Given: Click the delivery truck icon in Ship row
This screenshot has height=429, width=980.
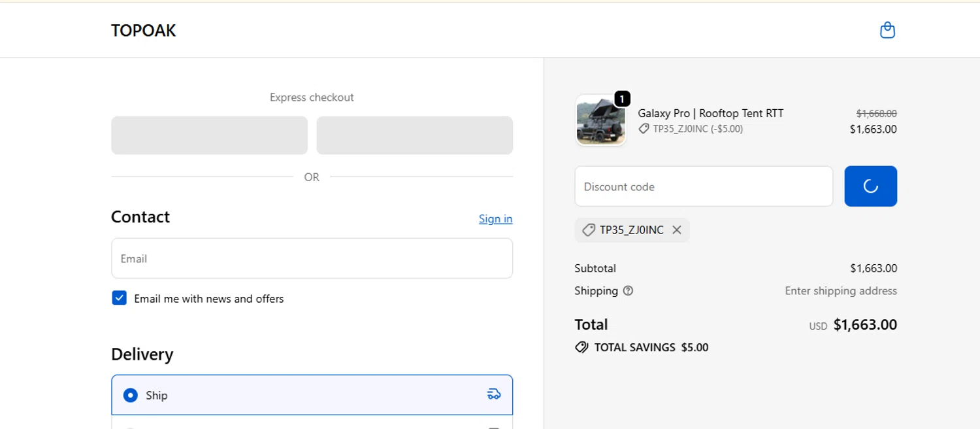Looking at the screenshot, I should [494, 394].
